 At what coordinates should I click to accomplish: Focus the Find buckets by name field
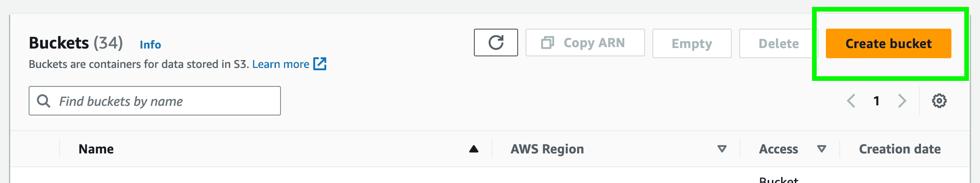pyautogui.click(x=155, y=101)
